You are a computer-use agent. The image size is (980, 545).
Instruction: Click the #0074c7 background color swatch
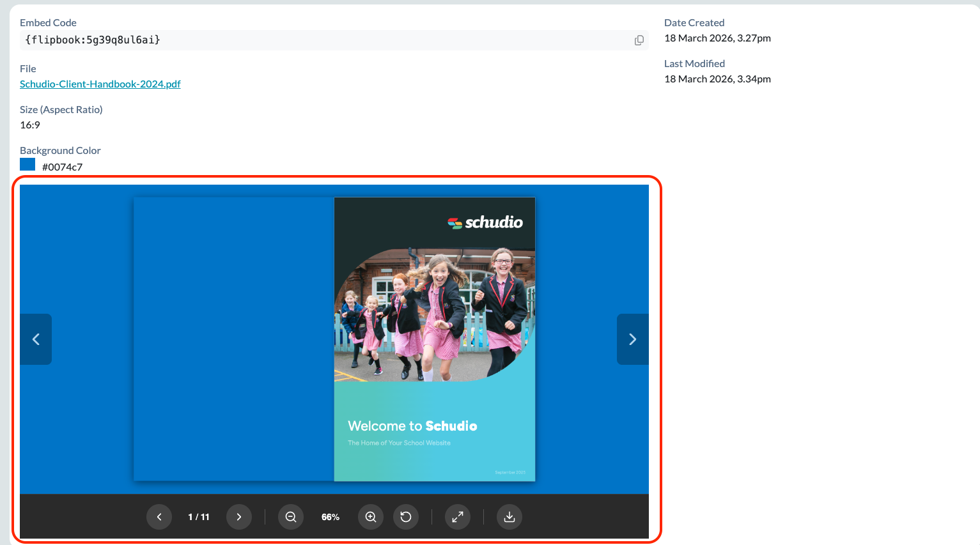(27, 165)
